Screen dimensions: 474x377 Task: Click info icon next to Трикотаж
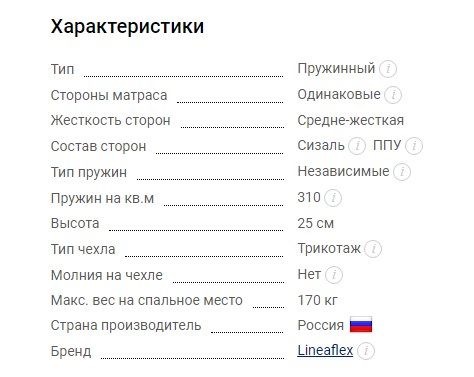tap(373, 249)
